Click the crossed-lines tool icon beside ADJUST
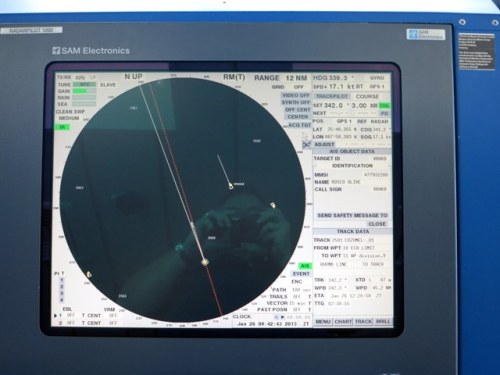The height and width of the screenshot is (375, 500). coord(307,145)
